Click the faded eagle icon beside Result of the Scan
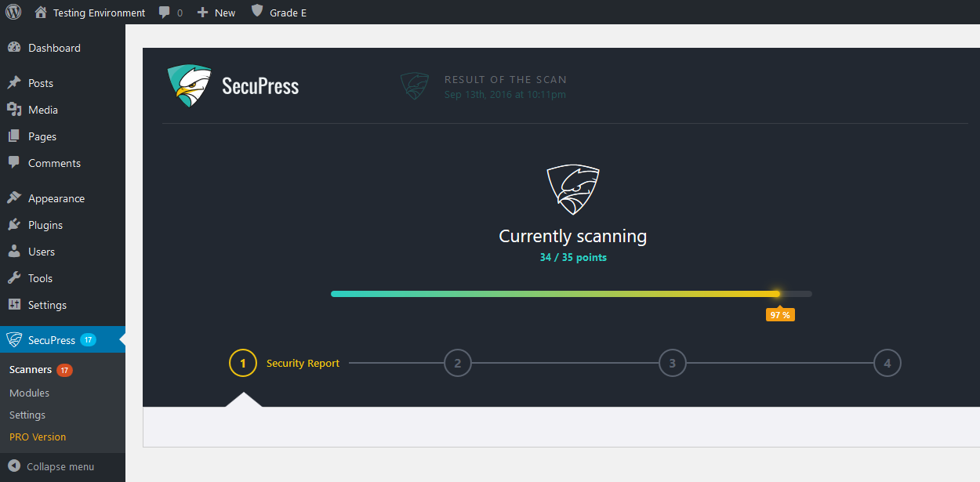 click(x=415, y=86)
